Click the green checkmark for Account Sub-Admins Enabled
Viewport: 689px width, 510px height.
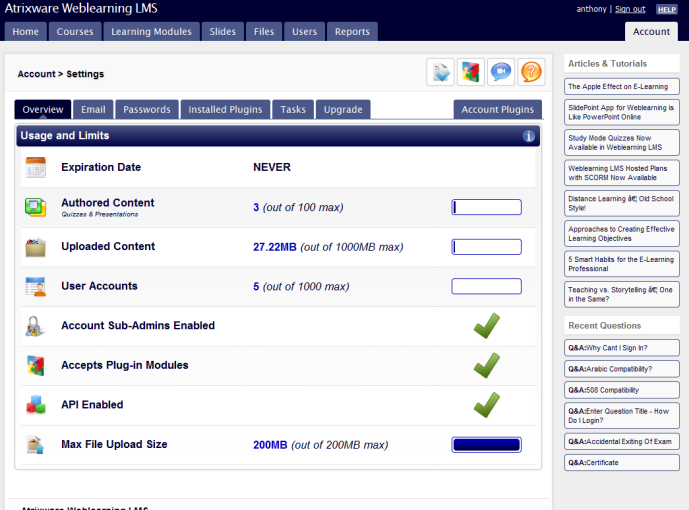click(487, 326)
